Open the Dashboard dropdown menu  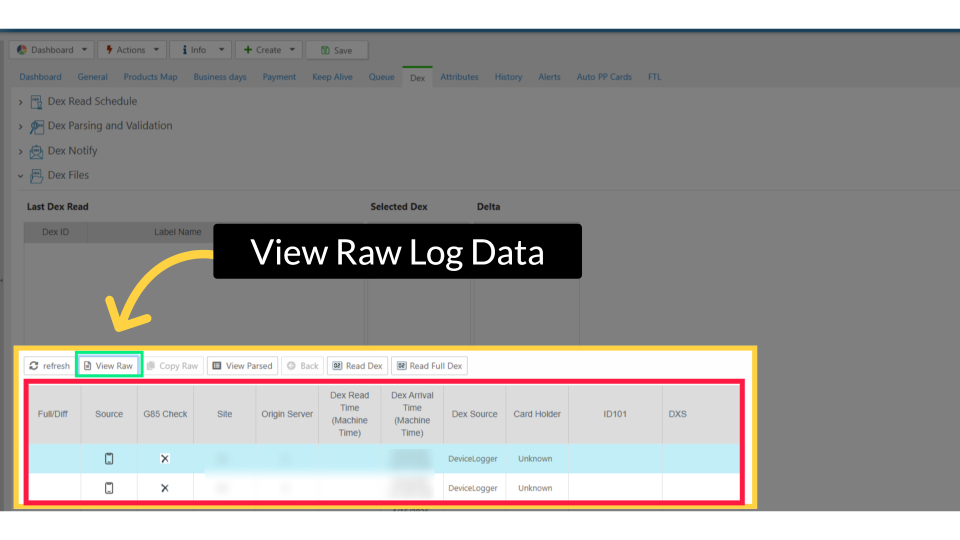(52, 50)
